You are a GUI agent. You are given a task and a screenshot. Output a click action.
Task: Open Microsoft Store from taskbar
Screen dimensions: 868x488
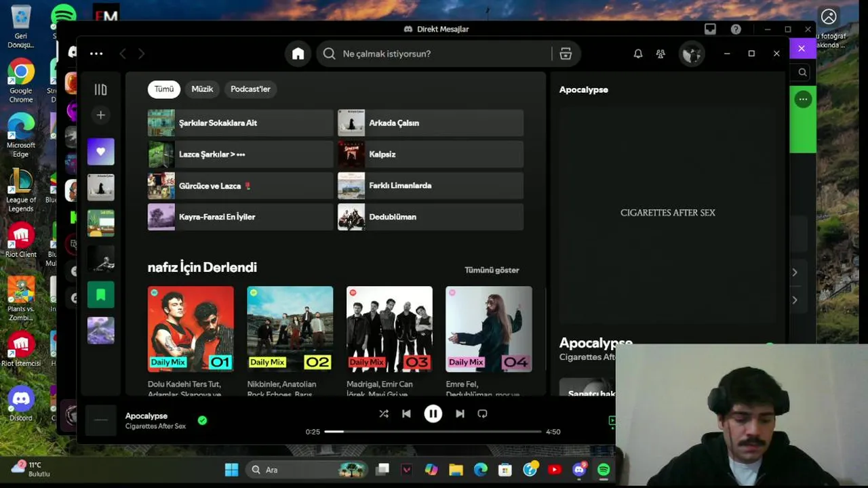[x=505, y=470]
